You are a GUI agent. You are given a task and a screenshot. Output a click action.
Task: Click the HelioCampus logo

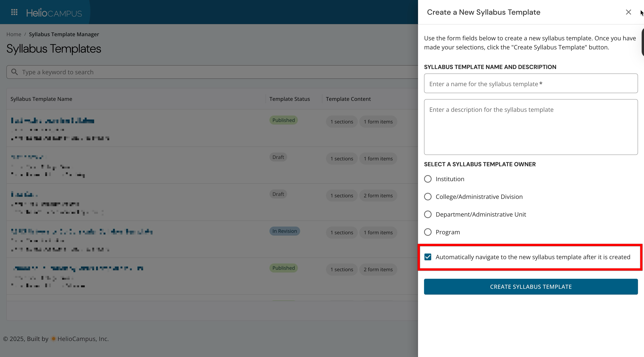click(x=54, y=13)
